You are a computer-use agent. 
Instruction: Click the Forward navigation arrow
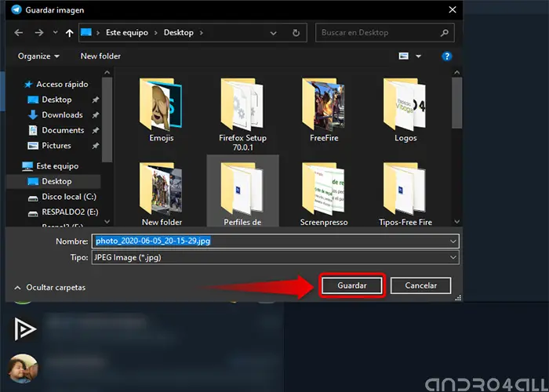pos(39,33)
